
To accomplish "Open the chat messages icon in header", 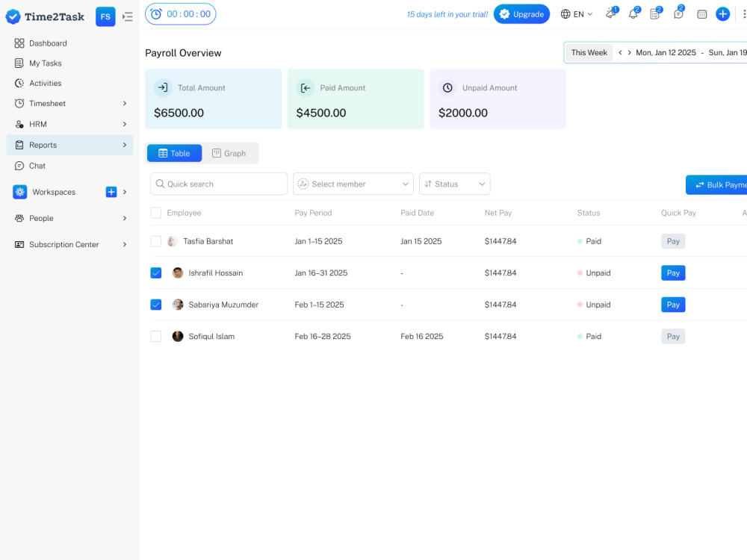I will [x=678, y=13].
